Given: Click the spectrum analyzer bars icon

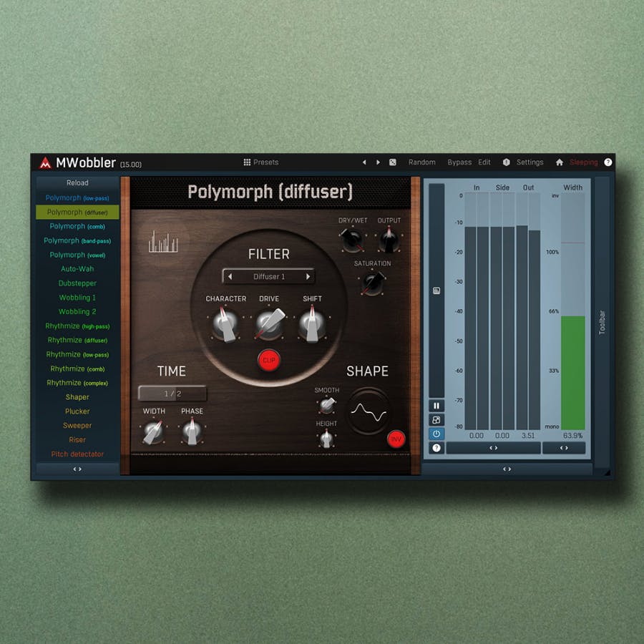Looking at the screenshot, I should (x=163, y=242).
